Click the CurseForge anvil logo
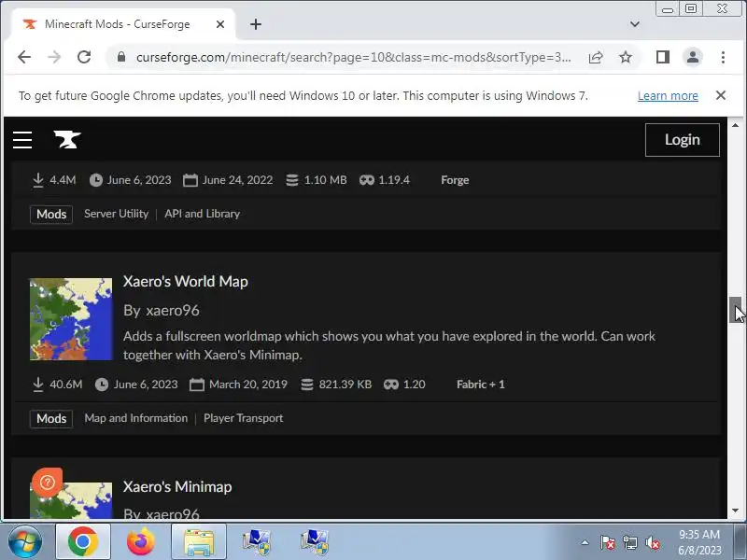This screenshot has width=747, height=560. click(x=67, y=139)
